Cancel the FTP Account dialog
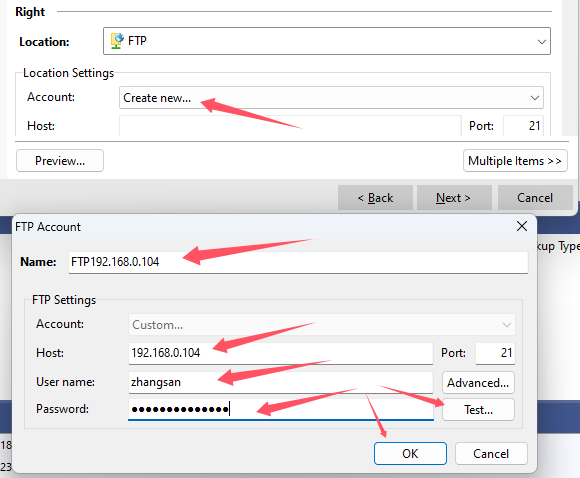Viewport: 580px width, 478px height. pos(491,454)
